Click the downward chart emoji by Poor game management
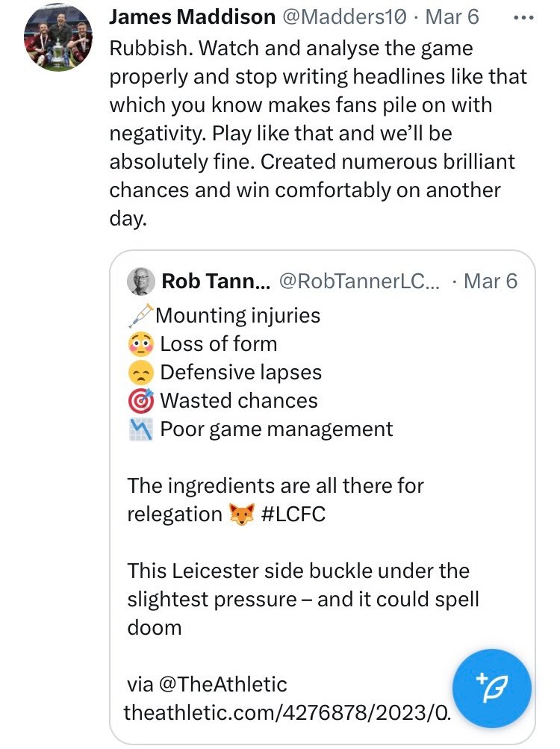The height and width of the screenshot is (749, 560). 140,429
